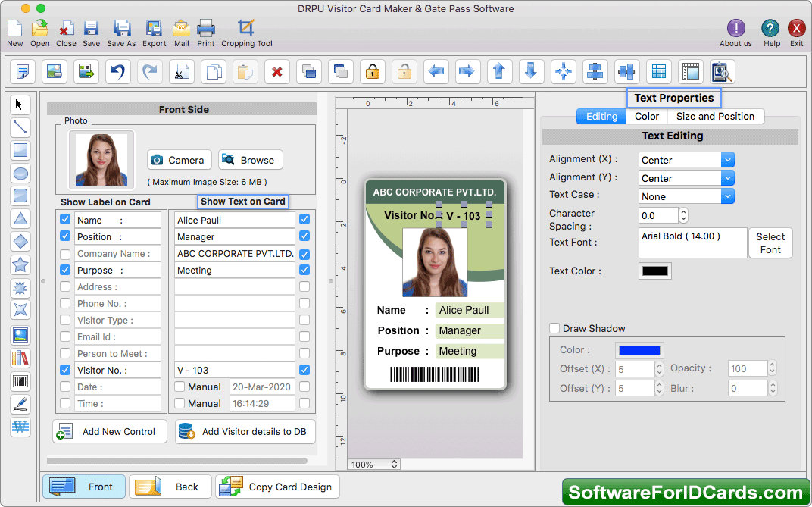Image resolution: width=812 pixels, height=507 pixels.
Task: Adjust the Offset (Y) stepper
Action: [659, 389]
